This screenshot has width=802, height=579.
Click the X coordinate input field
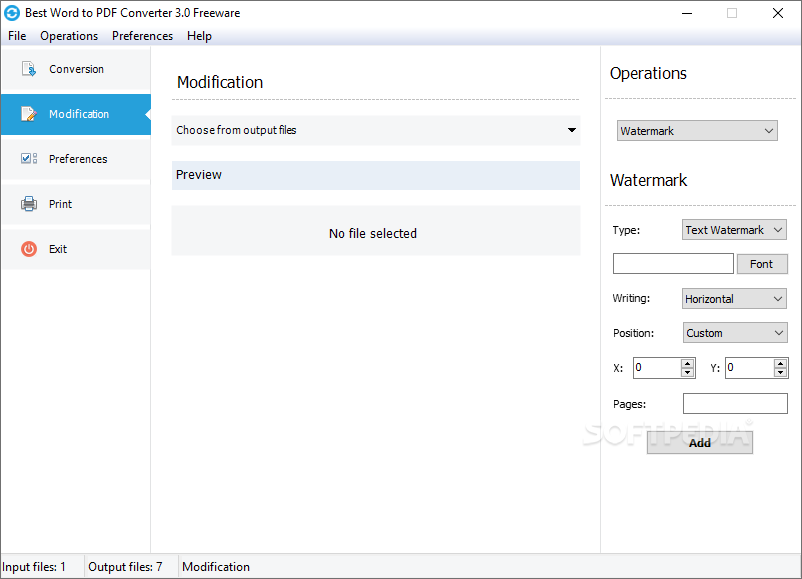657,368
